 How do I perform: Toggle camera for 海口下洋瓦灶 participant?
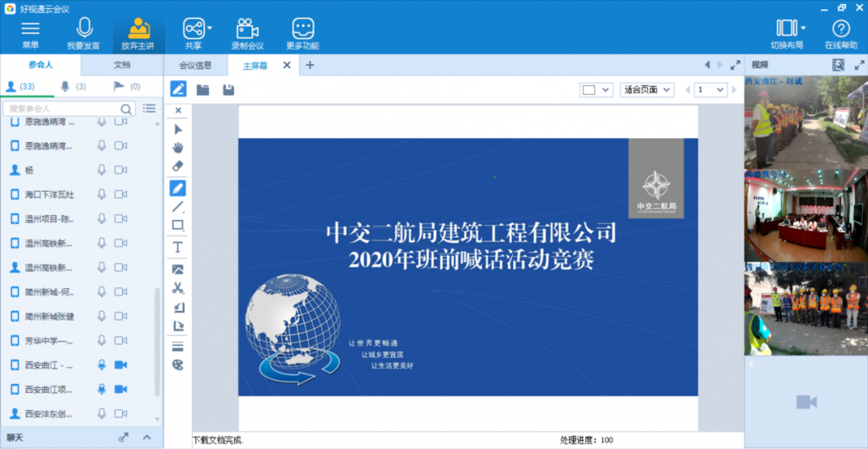(121, 194)
